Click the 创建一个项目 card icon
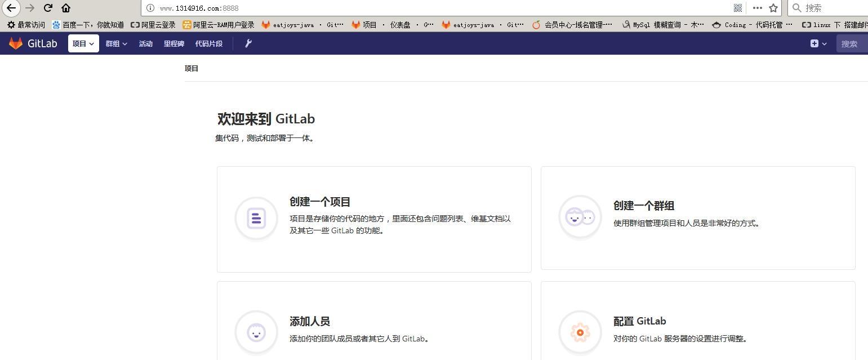Image resolution: width=868 pixels, height=360 pixels. coord(256,218)
